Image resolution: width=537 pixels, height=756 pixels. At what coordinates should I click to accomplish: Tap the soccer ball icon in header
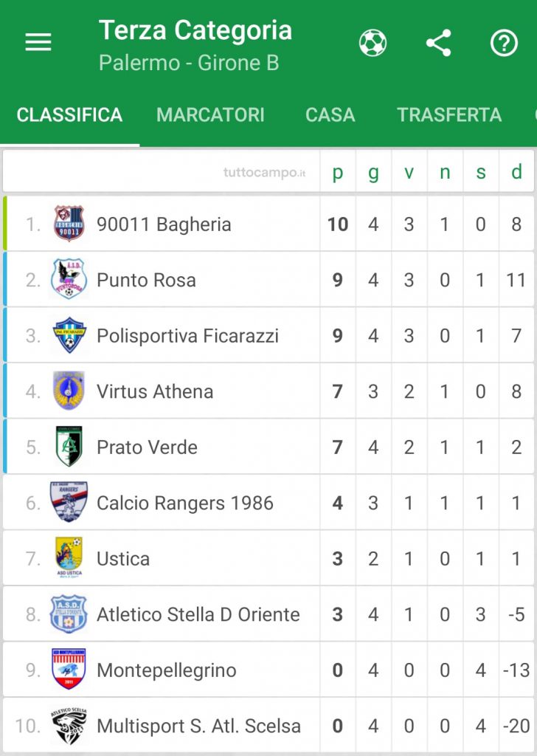pos(373,43)
